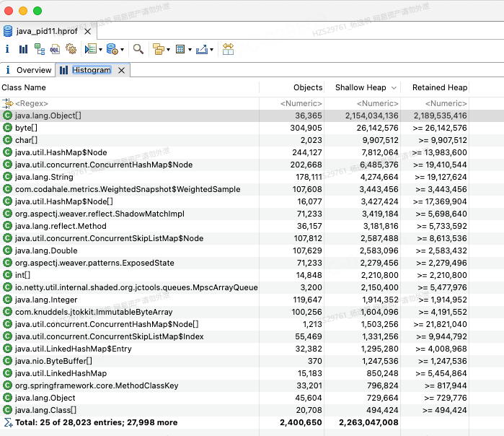Screen dimensions: 504x436
Task: Open thread overview gears icon
Action: (x=71, y=49)
